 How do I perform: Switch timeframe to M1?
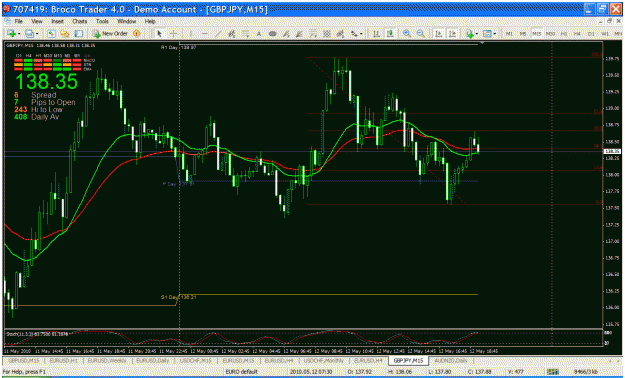coord(509,34)
